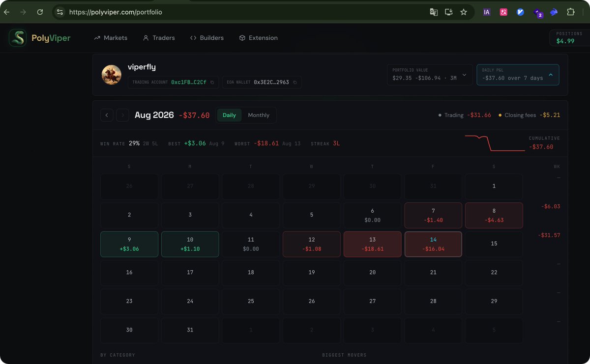Click the viperfly profile avatar
Viewport: 590px width, 364px height.
[x=112, y=74]
